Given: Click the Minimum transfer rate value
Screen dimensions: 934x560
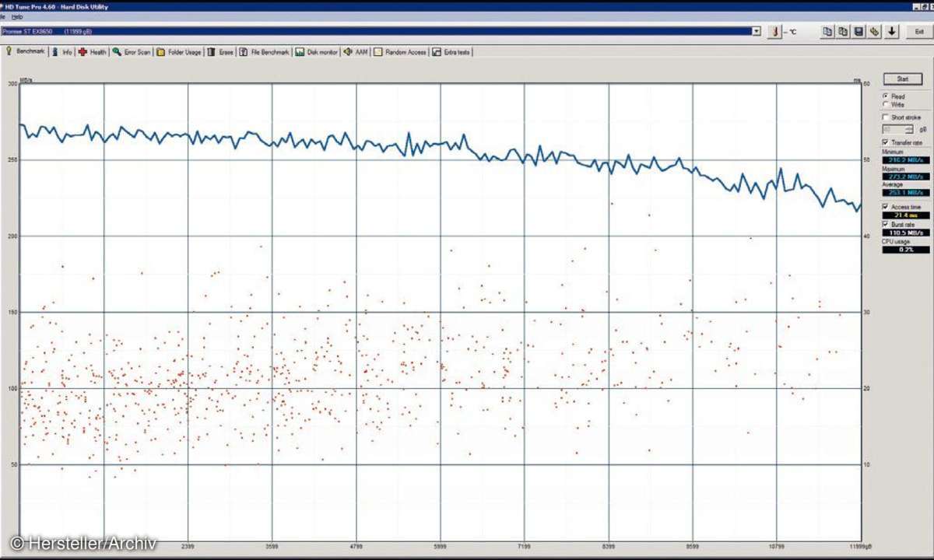Looking at the screenshot, I should tap(906, 159).
